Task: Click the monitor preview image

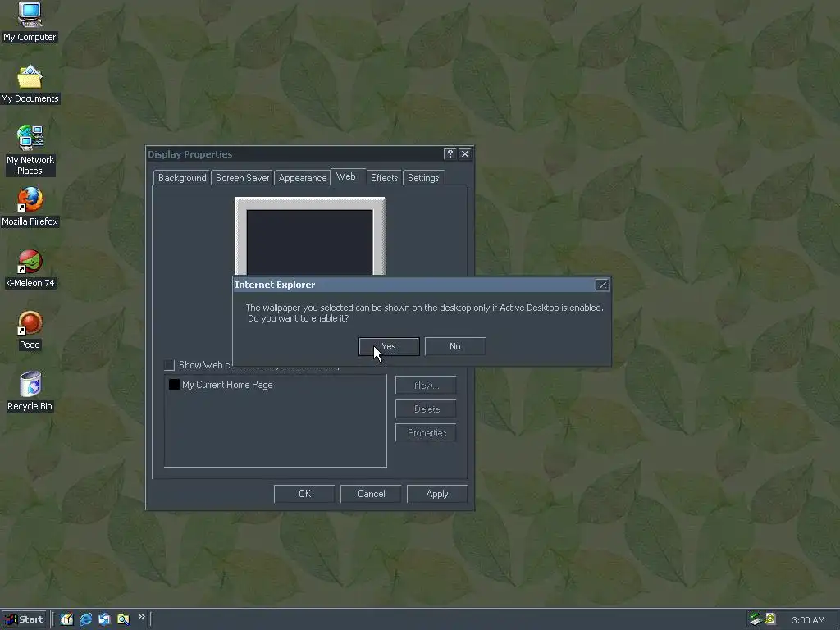Action: [x=309, y=236]
